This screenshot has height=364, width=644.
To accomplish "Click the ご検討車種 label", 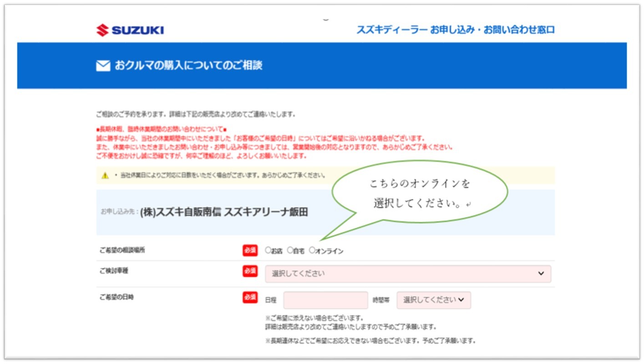I will pos(114,271).
